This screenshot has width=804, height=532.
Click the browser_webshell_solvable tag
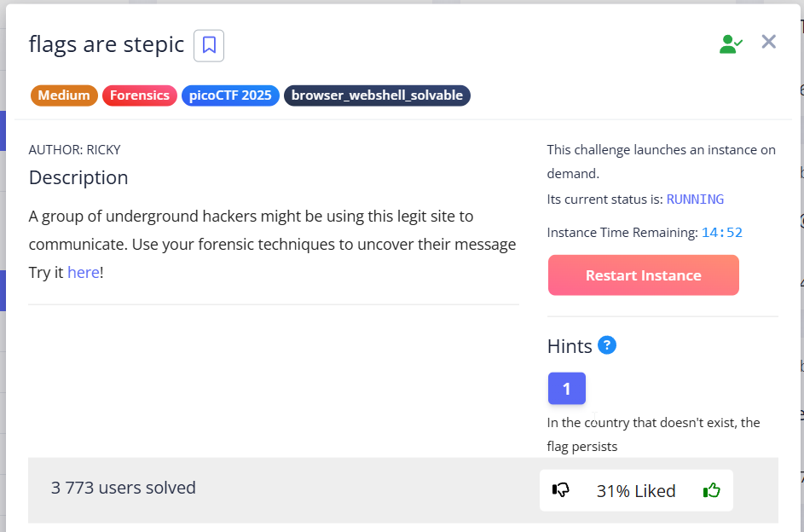click(x=377, y=95)
